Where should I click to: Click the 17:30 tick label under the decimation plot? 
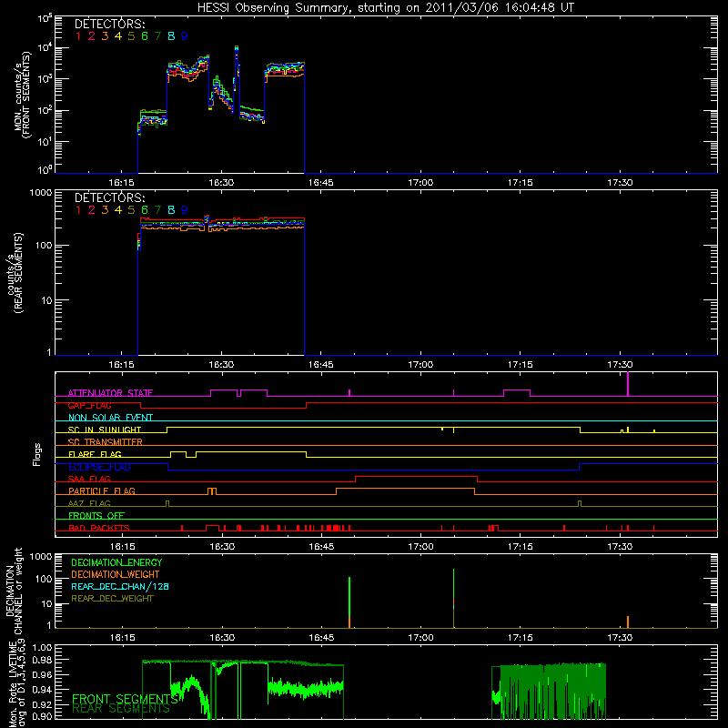620,638
